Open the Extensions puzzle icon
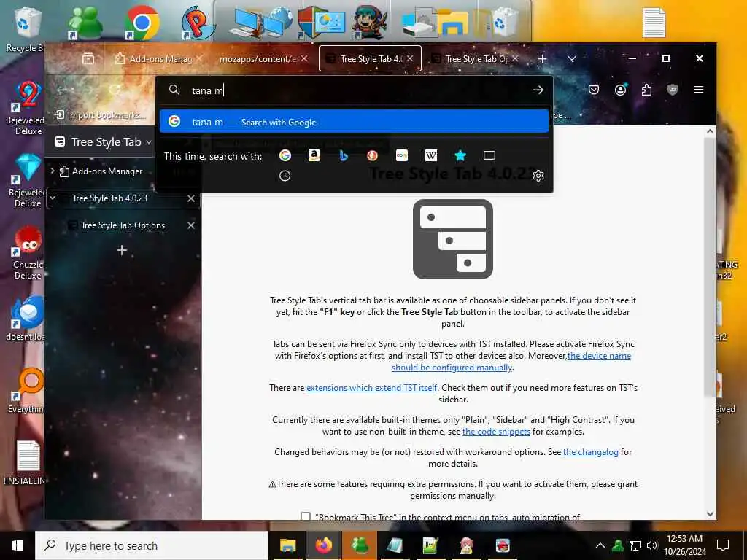 pos(646,90)
